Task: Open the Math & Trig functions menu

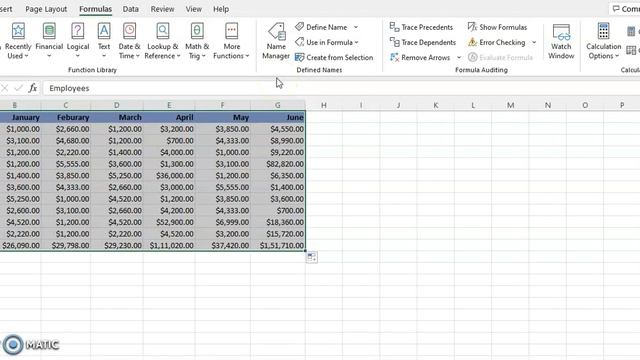Action: [197, 41]
